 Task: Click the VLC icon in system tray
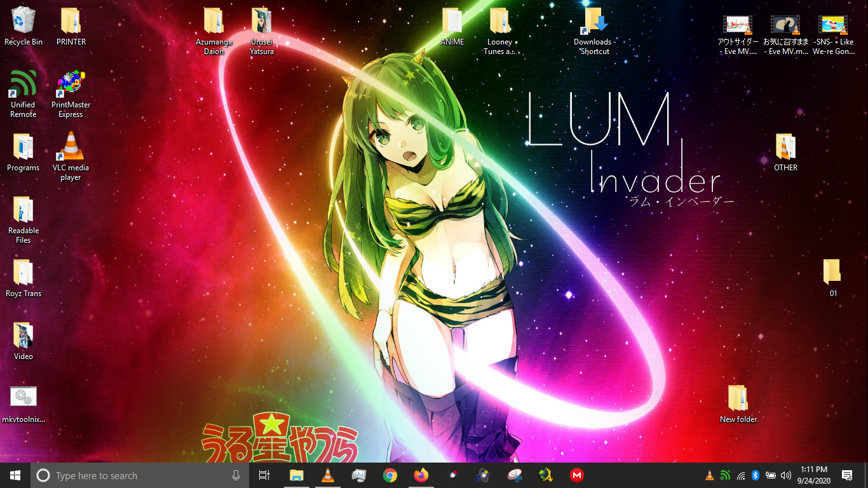710,475
